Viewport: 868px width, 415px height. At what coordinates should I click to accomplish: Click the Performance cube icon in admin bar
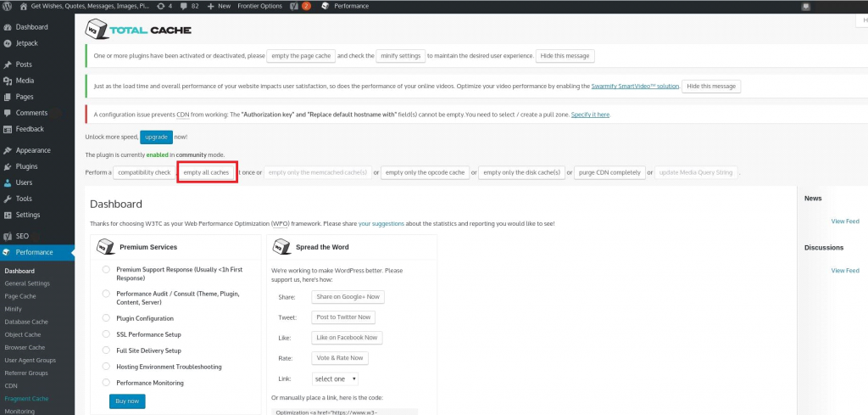(x=325, y=6)
